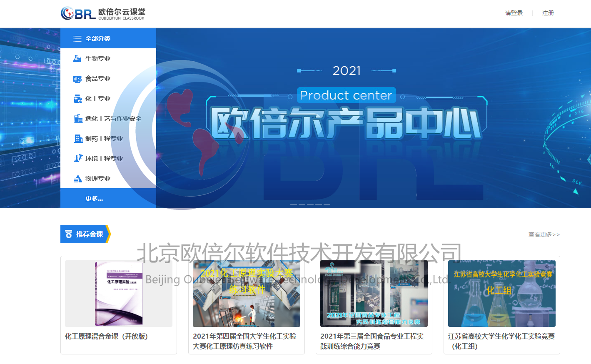Select the first banner carousel indicator
The image size is (591, 364).
pyautogui.click(x=294, y=204)
